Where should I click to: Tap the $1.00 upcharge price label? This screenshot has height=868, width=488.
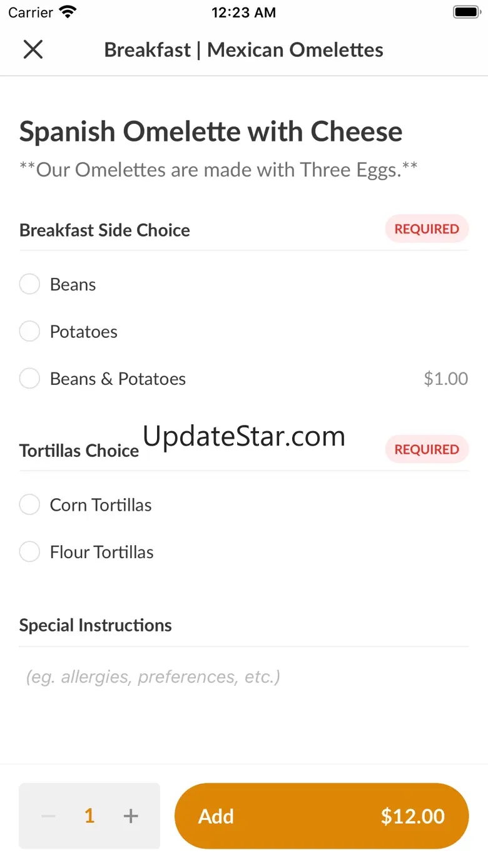point(445,379)
